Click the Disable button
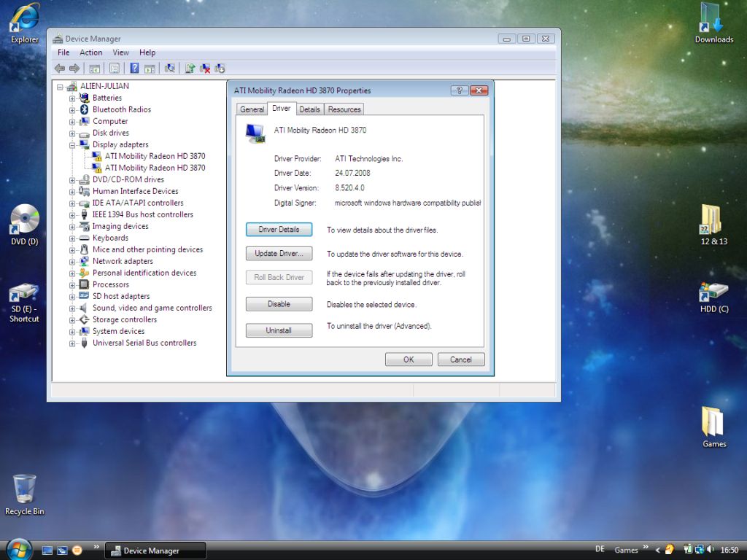The width and height of the screenshot is (747, 560). click(279, 304)
